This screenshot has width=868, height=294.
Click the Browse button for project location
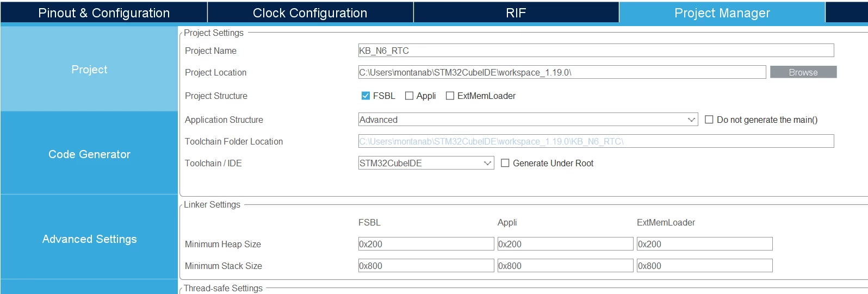tap(803, 72)
